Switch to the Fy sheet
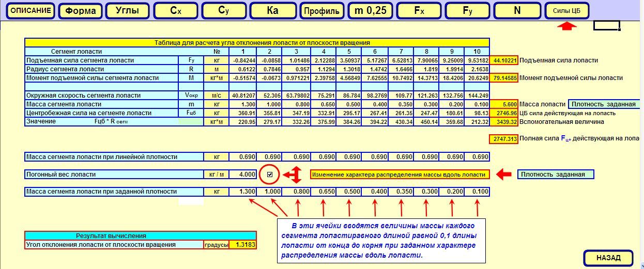The height and width of the screenshot is (269, 644). [x=468, y=11]
